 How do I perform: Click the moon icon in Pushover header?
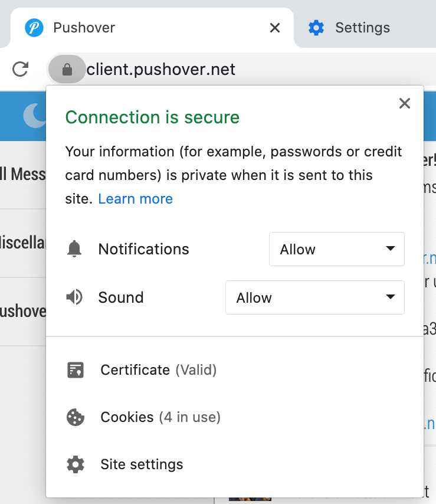[34, 116]
